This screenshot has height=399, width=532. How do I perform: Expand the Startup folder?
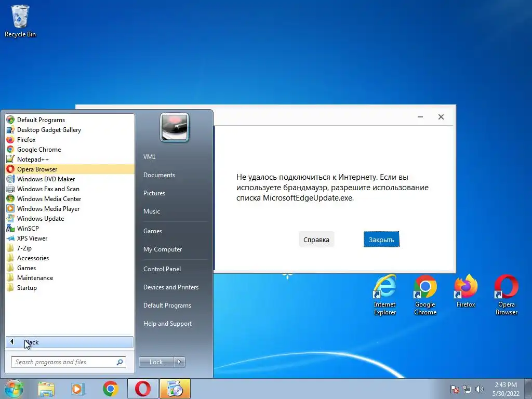pyautogui.click(x=70, y=287)
